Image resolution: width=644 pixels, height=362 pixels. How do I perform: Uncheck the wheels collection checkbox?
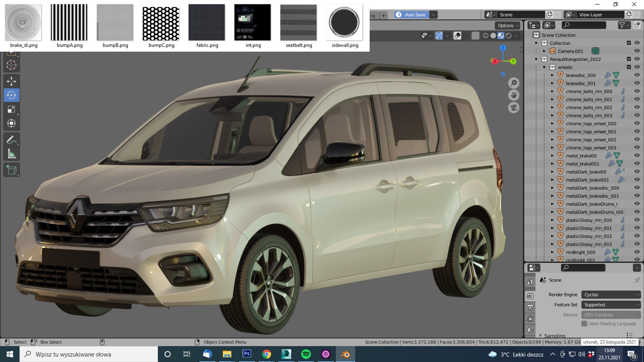[629, 67]
